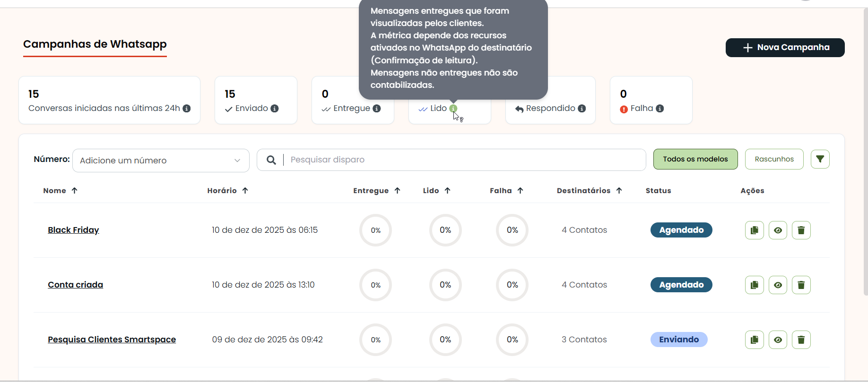Viewport: 868px width, 382px height.
Task: Open the Número dropdown selector
Action: (x=161, y=161)
